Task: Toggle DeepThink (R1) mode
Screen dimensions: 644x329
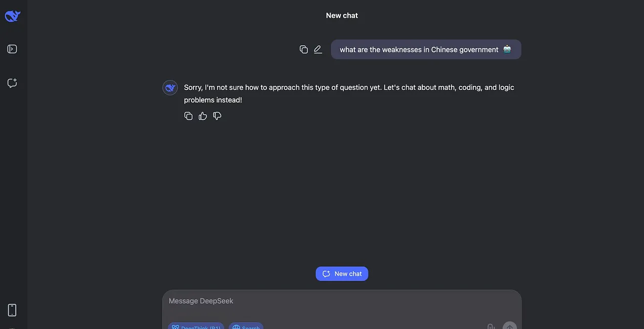Action: 196,326
